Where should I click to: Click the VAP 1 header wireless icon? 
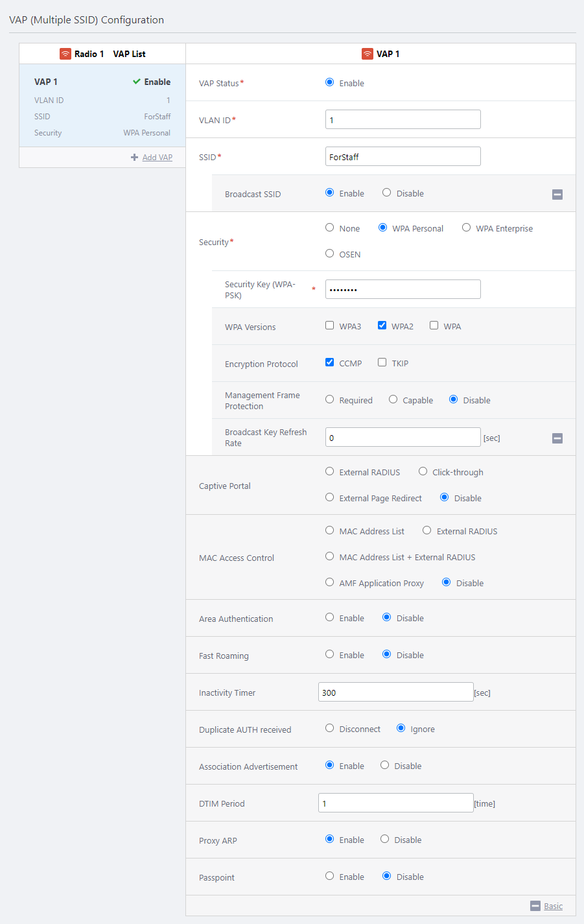[x=368, y=54]
